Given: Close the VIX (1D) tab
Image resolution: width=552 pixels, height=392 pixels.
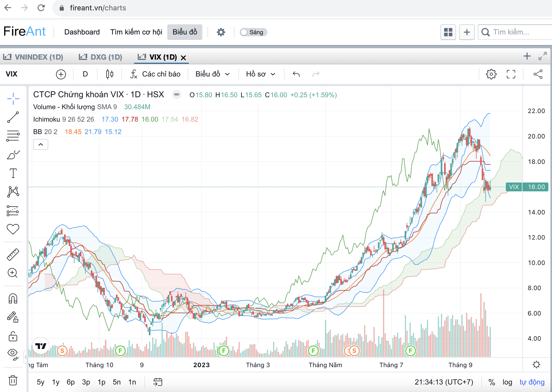Looking at the screenshot, I should coord(183,58).
